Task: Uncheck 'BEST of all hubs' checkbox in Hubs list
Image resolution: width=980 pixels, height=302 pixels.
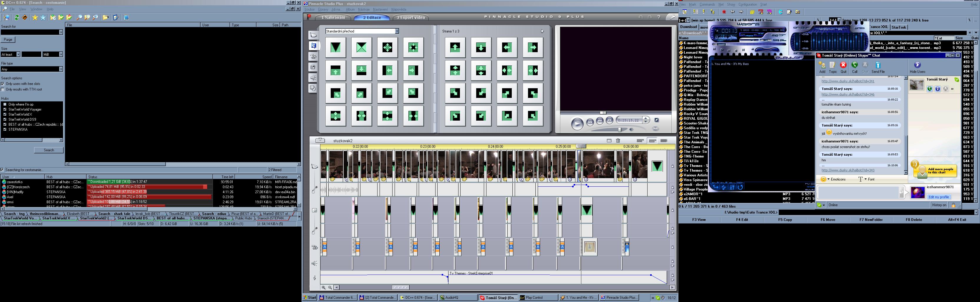Action: point(5,124)
